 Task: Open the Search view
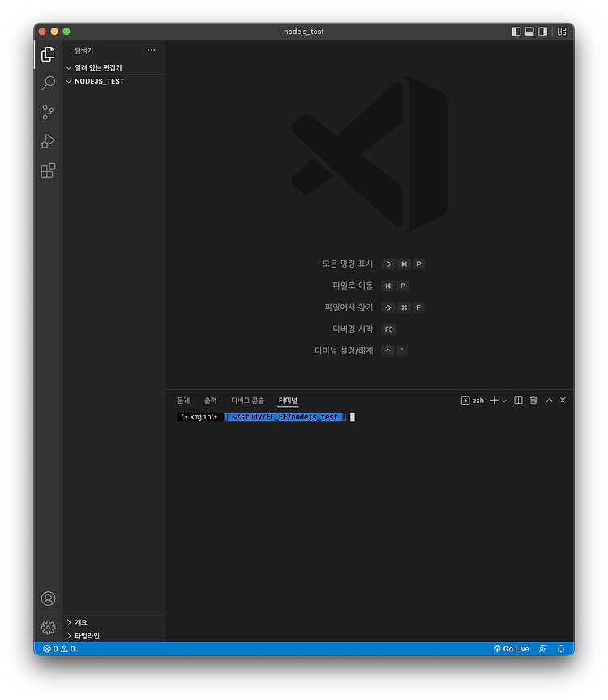48,83
